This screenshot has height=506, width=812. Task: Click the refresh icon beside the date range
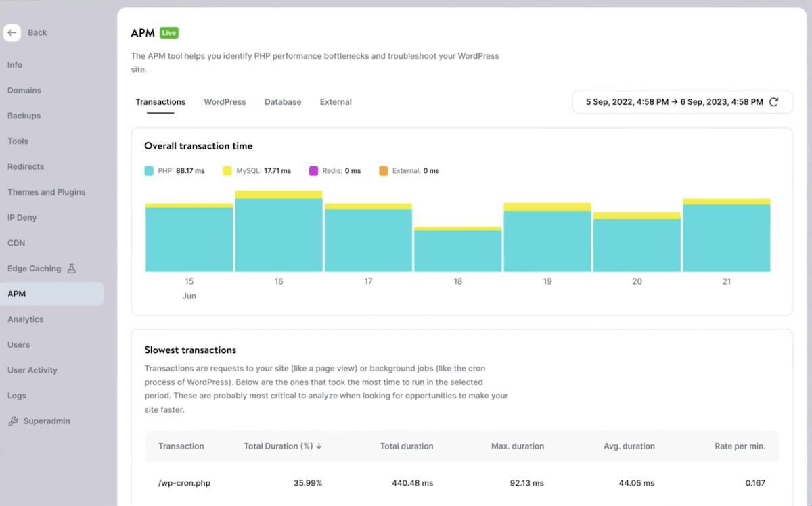(774, 101)
